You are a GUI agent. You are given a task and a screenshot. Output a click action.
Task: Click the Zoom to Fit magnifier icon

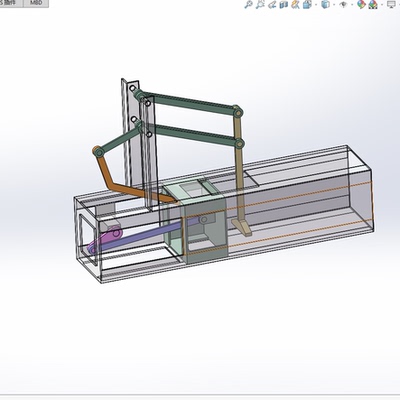tap(248, 4)
